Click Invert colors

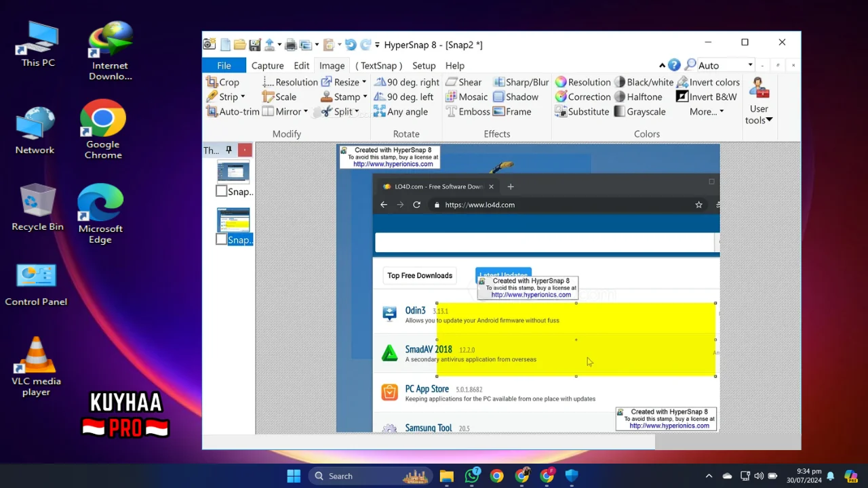tap(708, 82)
